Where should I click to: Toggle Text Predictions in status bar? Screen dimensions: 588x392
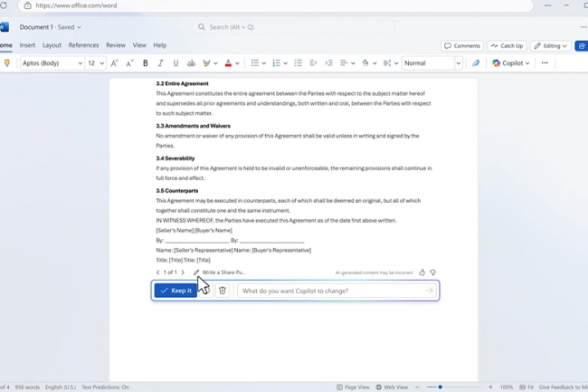tap(105, 387)
